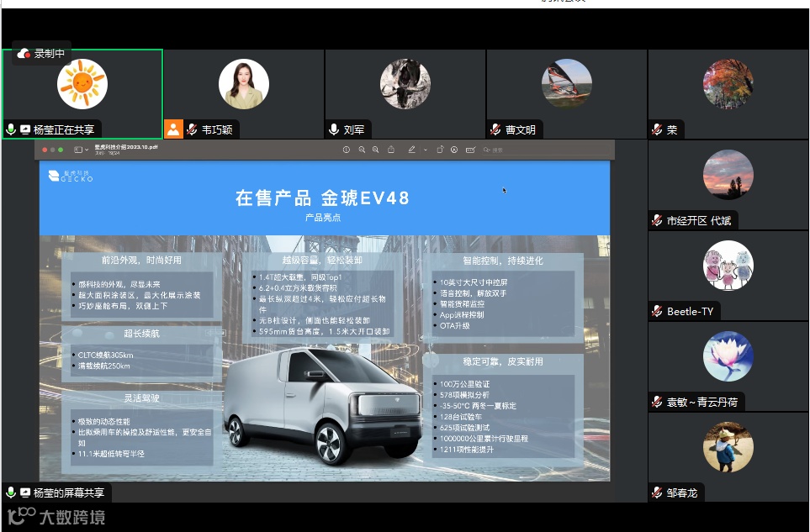This screenshot has height=532, width=810.
Task: Open the highlight color dropdown arrow
Action: 425,150
